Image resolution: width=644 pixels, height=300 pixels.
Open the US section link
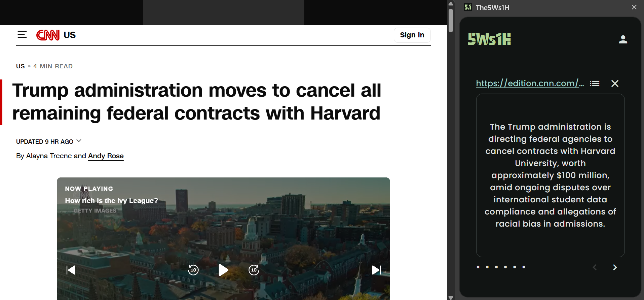pyautogui.click(x=70, y=35)
